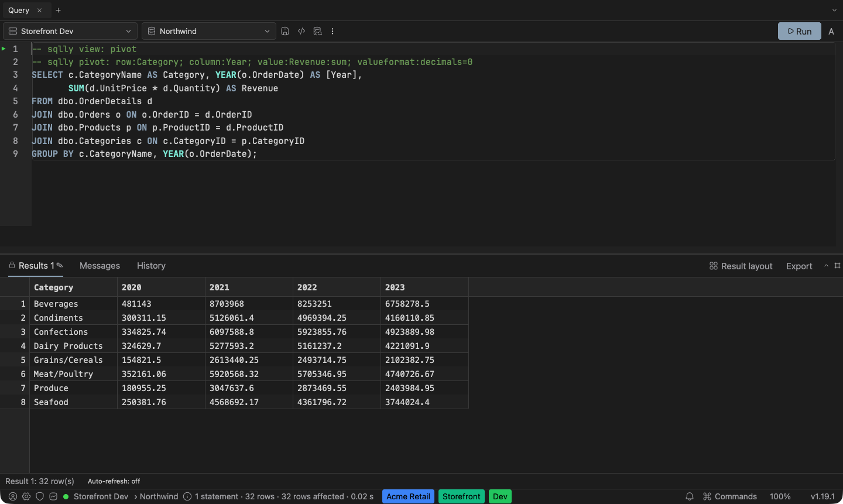Click the activity chart icon in status bar

pyautogui.click(x=53, y=496)
